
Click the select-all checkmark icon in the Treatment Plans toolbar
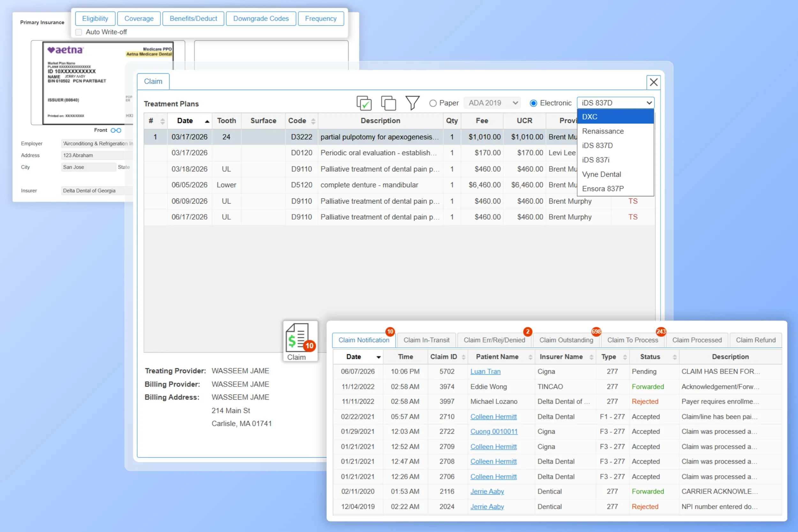(364, 103)
